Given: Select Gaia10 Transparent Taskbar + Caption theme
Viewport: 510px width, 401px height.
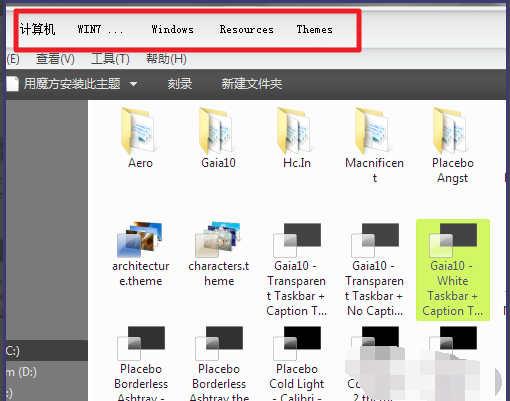Looking at the screenshot, I should coord(297,269).
